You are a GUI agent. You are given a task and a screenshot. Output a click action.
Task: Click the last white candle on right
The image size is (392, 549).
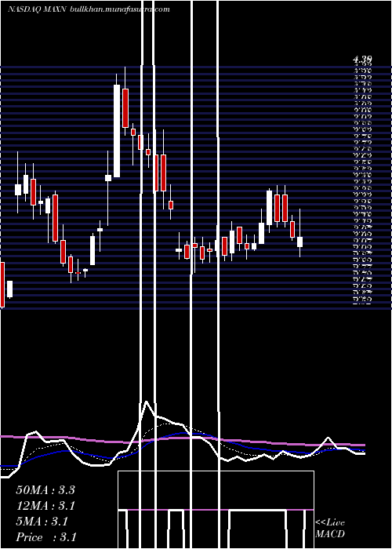[x=300, y=242]
